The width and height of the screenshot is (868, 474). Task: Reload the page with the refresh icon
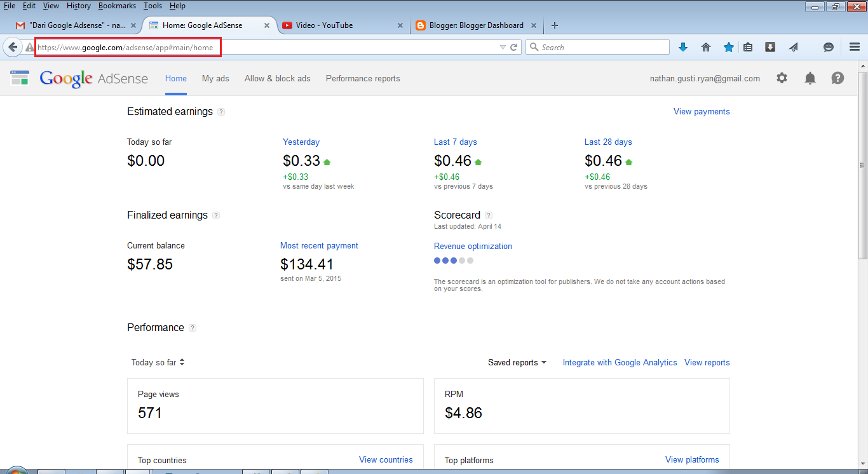pyautogui.click(x=514, y=47)
